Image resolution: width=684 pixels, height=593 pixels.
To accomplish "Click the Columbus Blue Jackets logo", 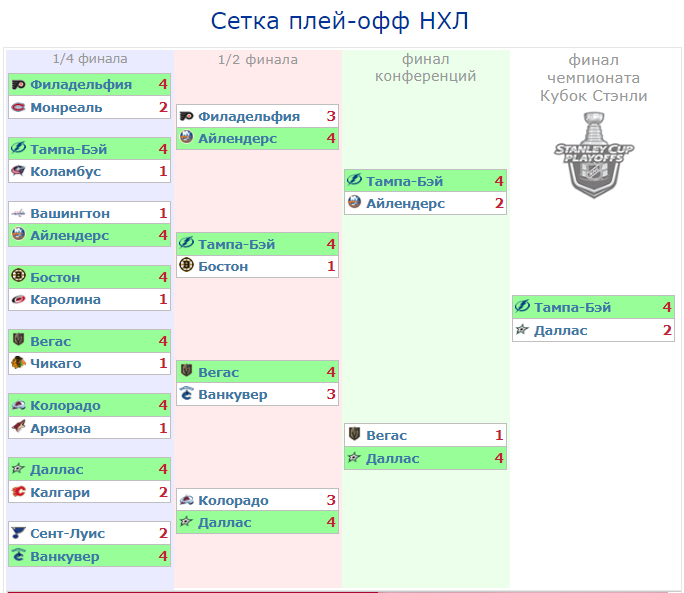I will click(18, 171).
